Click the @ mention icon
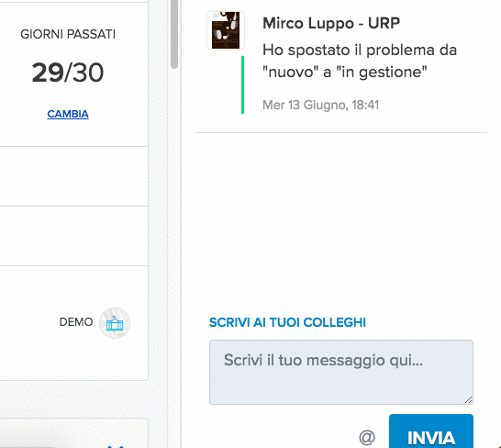The image size is (501, 448). tap(367, 437)
